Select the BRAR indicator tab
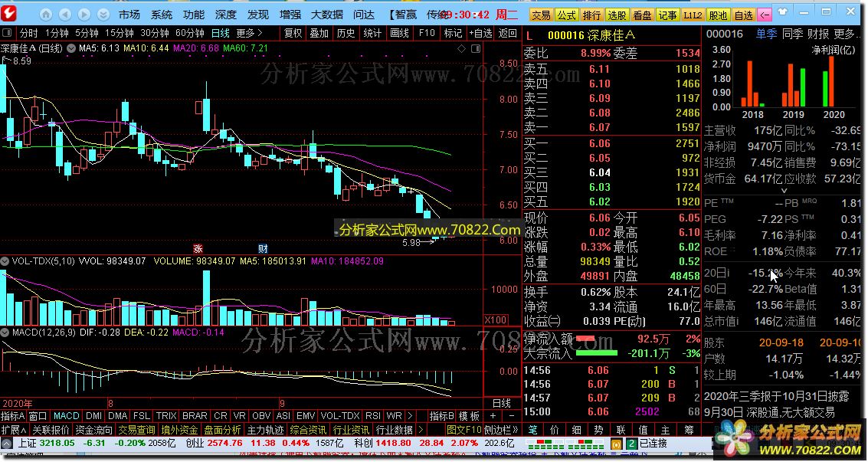The width and height of the screenshot is (868, 462). (x=195, y=415)
